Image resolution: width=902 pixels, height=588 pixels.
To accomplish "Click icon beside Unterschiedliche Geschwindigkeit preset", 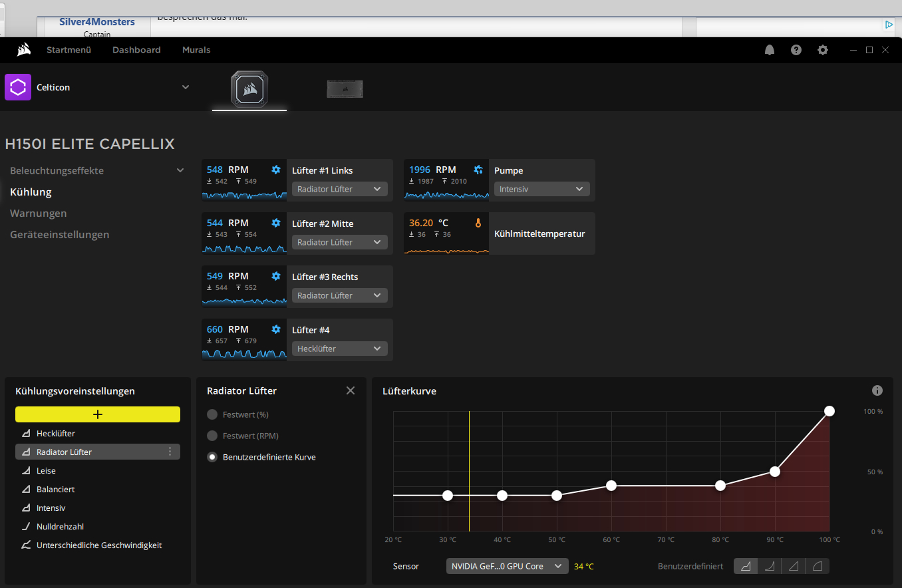I will point(26,545).
